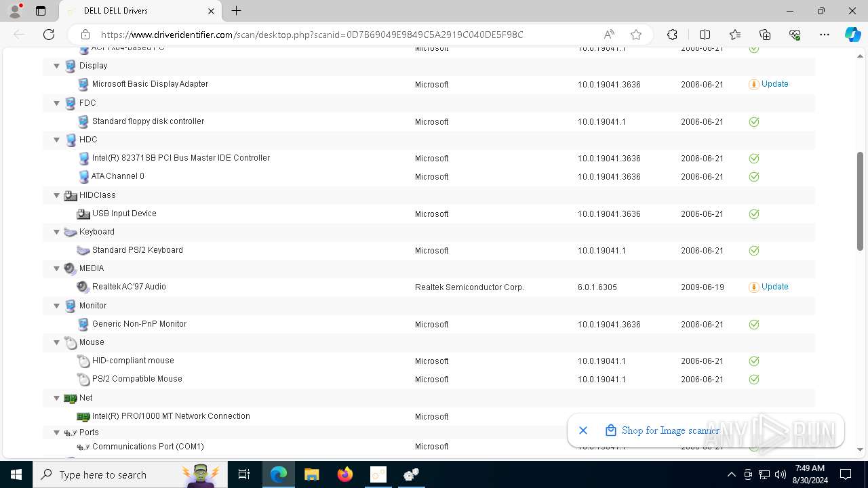Screen dimensions: 868x488
Task: Collapse the Net category triangle
Action: point(57,398)
